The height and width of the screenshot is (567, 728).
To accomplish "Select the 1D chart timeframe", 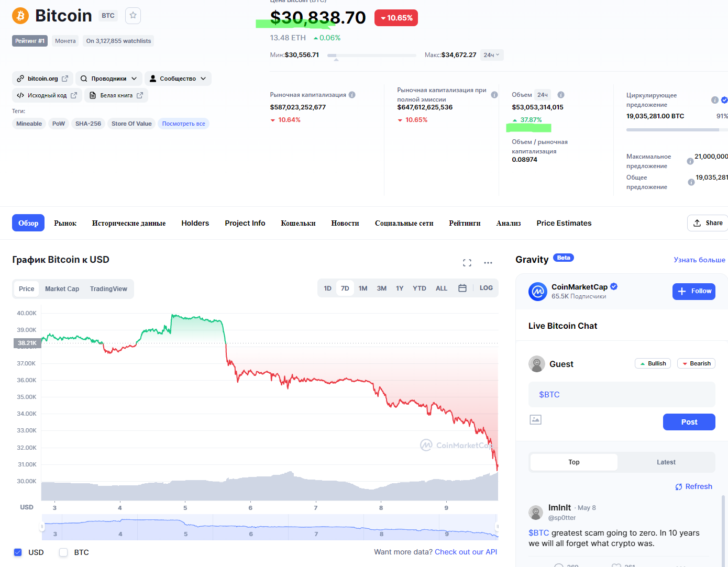I will [328, 288].
